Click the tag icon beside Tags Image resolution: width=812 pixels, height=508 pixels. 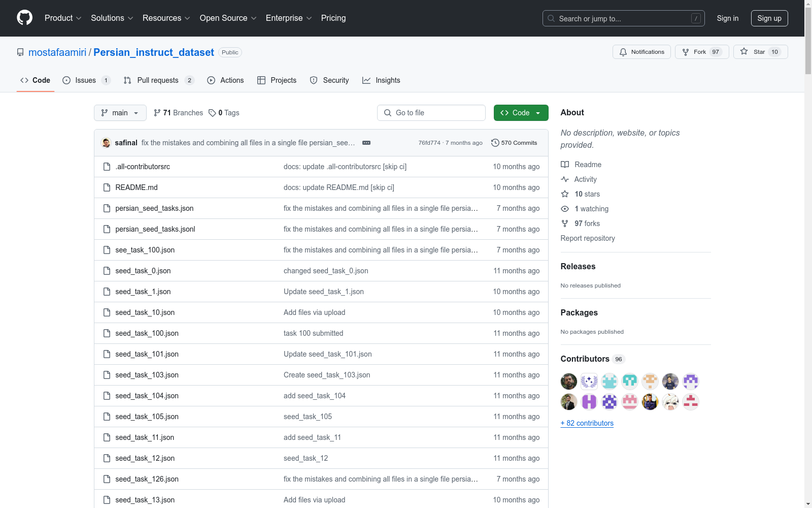(x=212, y=113)
